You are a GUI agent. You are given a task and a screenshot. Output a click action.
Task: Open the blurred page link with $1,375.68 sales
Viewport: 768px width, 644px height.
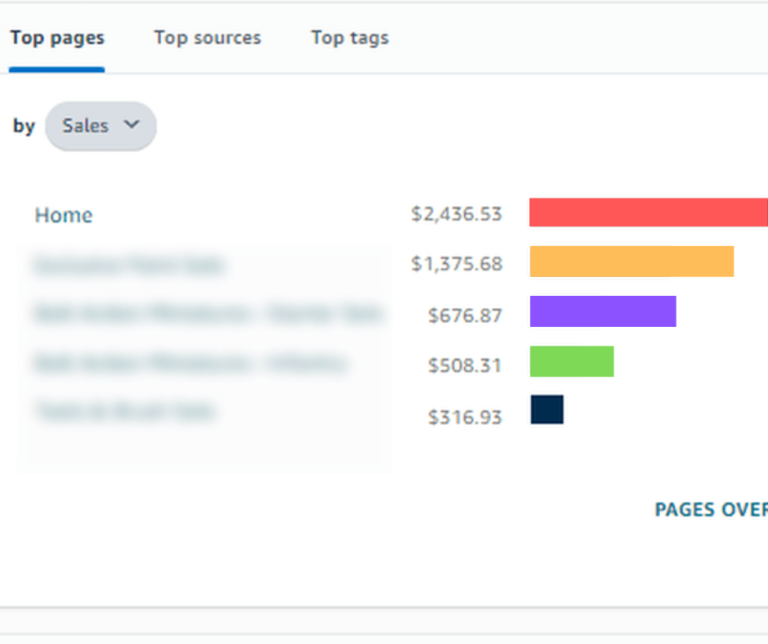pyautogui.click(x=129, y=265)
